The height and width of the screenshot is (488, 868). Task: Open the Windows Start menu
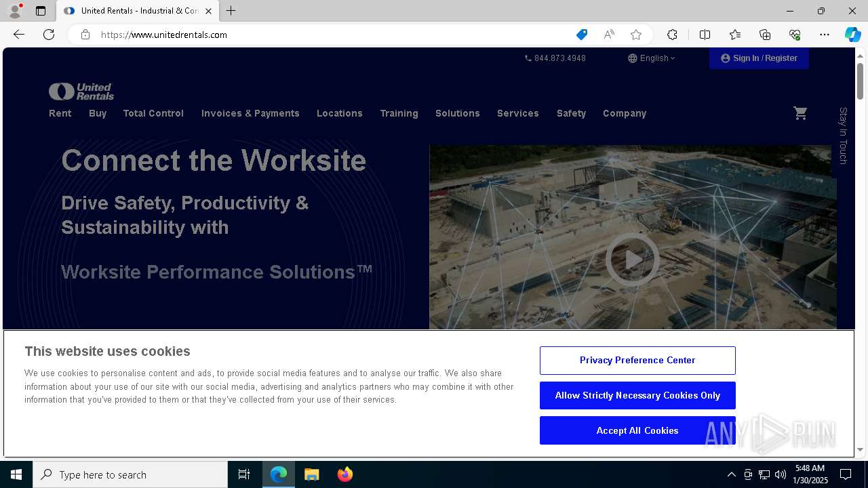[x=16, y=474]
